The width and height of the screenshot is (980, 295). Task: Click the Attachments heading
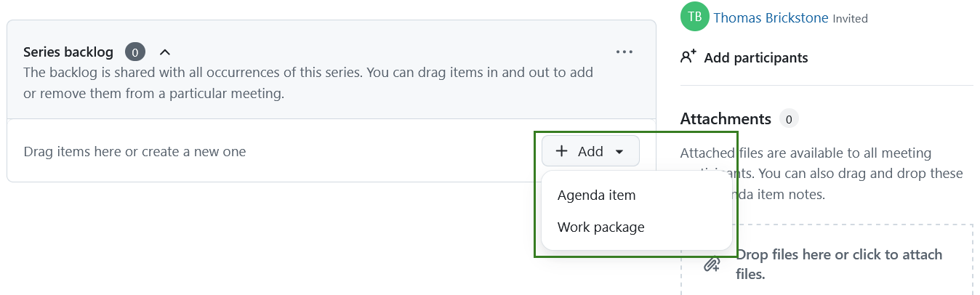725,119
